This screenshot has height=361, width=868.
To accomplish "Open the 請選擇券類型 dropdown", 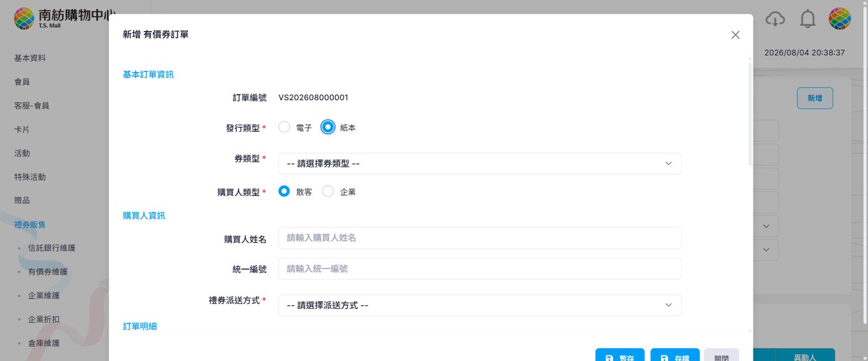I will point(479,164).
